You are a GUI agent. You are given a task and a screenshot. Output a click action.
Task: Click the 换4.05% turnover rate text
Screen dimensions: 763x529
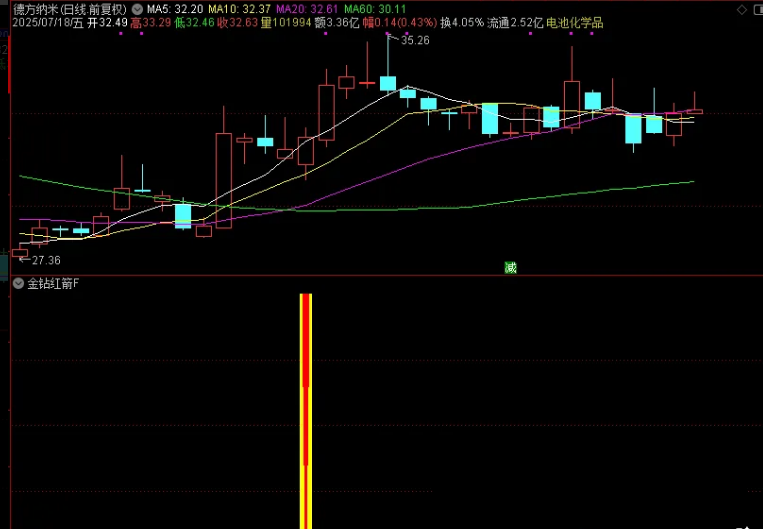point(462,21)
